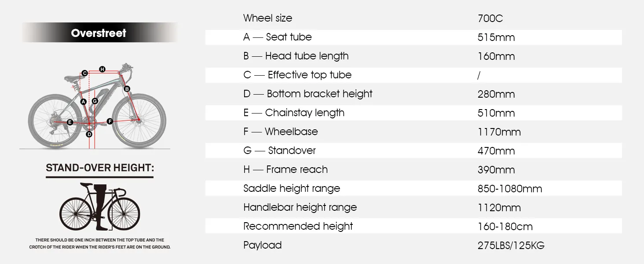Select the stand-over height rider illustration
The width and height of the screenshot is (644, 264).
point(99,207)
